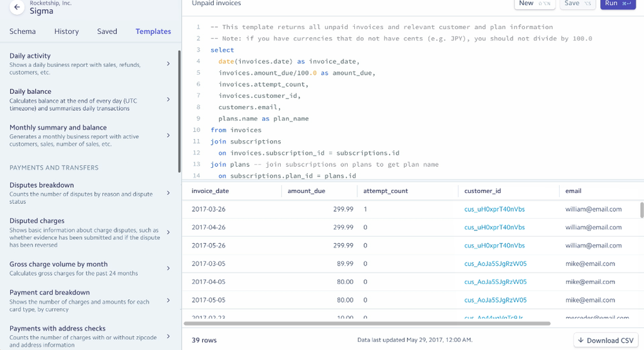Open customer link in 2017-04-05 row
This screenshot has width=644, height=350.
tap(495, 282)
